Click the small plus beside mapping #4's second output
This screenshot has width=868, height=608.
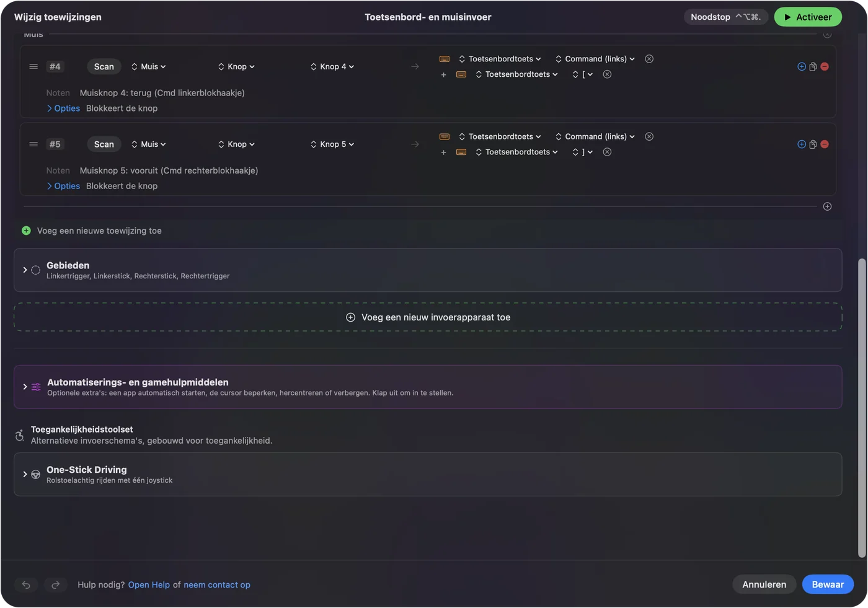click(443, 75)
